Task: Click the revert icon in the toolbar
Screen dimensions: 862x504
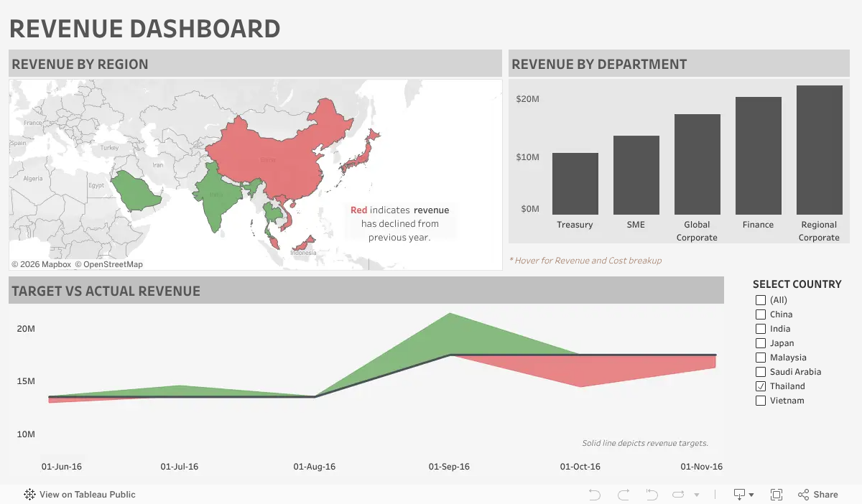Action: (652, 495)
